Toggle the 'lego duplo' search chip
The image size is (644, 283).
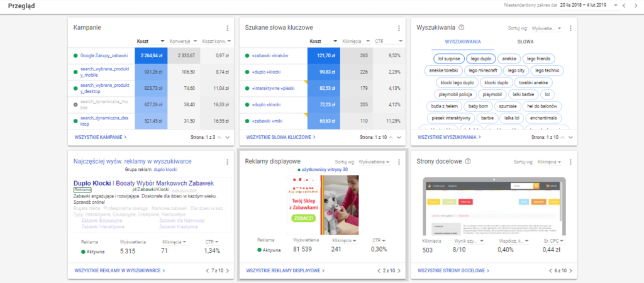coord(482,58)
